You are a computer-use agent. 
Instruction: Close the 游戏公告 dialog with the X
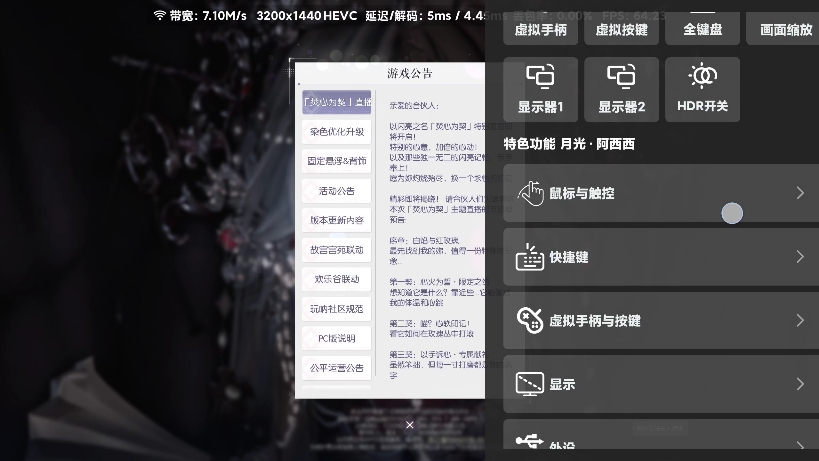(x=410, y=425)
